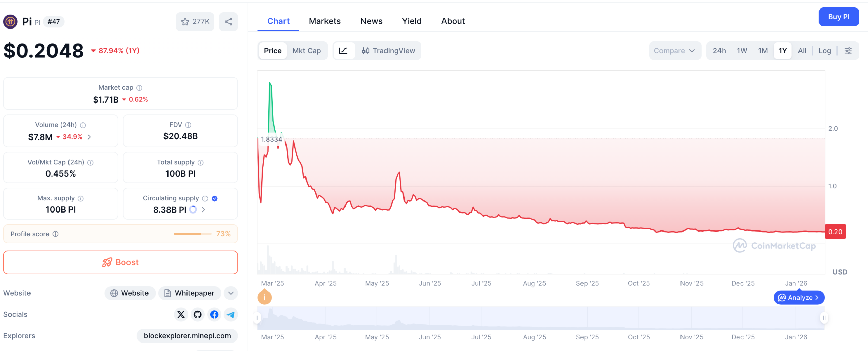The image size is (868, 351).
Task: Switch to TradingView chart mode
Action: [388, 51]
